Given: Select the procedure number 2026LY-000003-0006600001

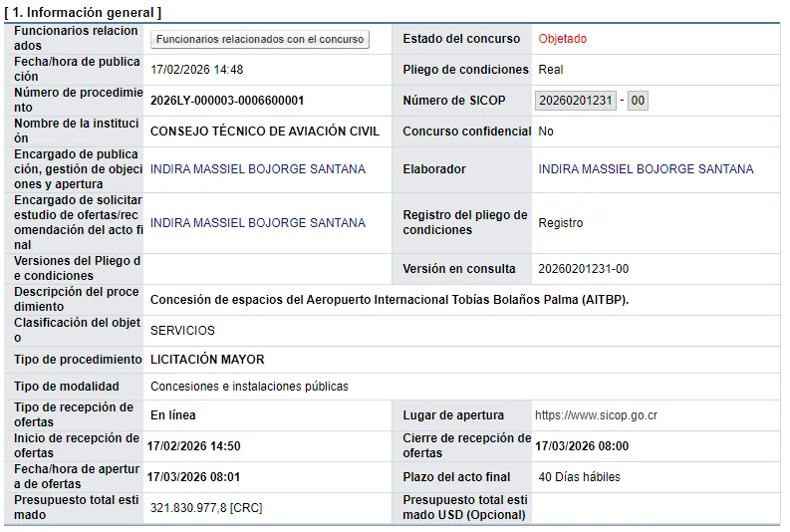Looking at the screenshot, I should tap(226, 101).
